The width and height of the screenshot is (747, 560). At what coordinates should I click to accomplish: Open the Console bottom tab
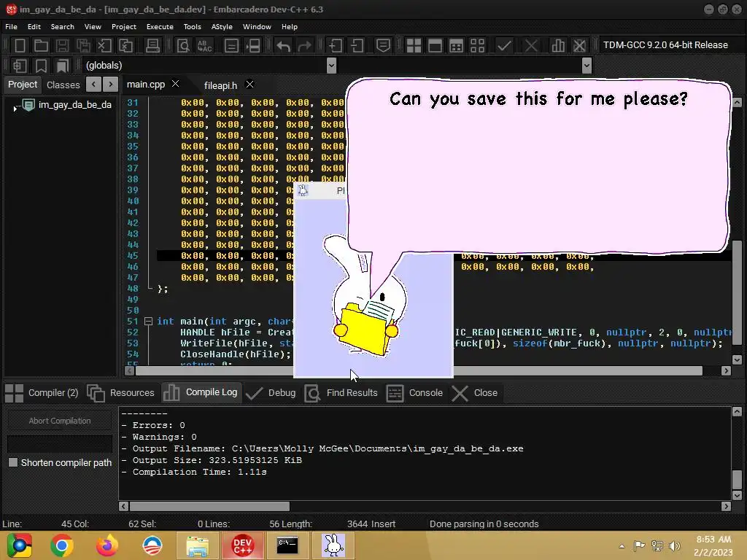coord(414,393)
